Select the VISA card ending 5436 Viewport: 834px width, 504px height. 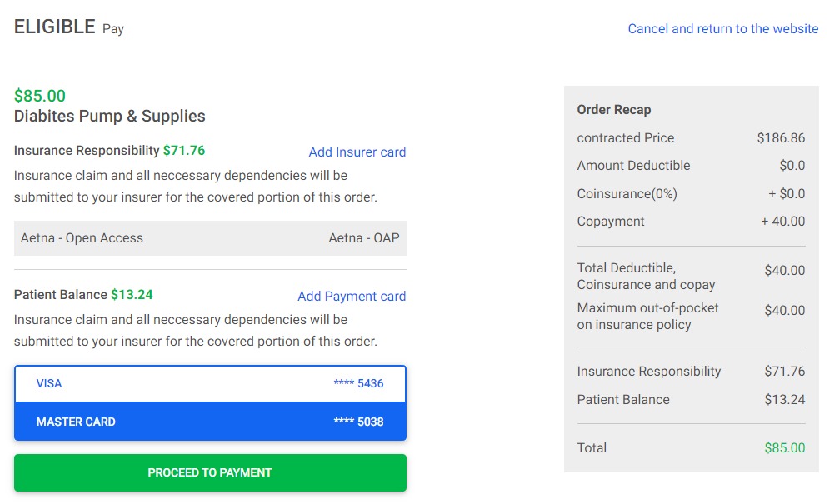point(210,383)
